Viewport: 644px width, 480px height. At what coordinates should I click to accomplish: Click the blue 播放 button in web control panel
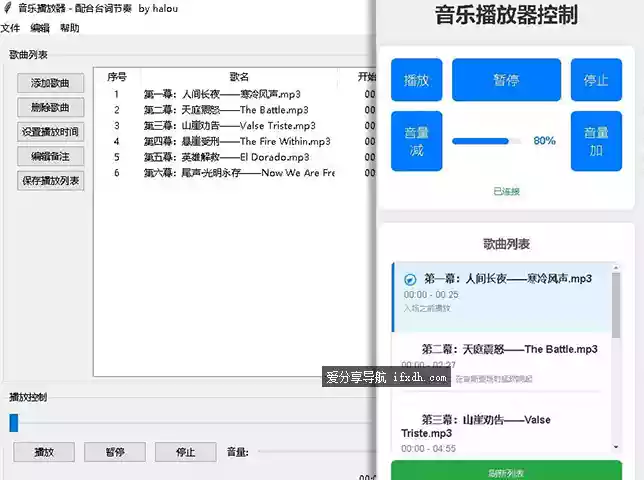point(416,80)
